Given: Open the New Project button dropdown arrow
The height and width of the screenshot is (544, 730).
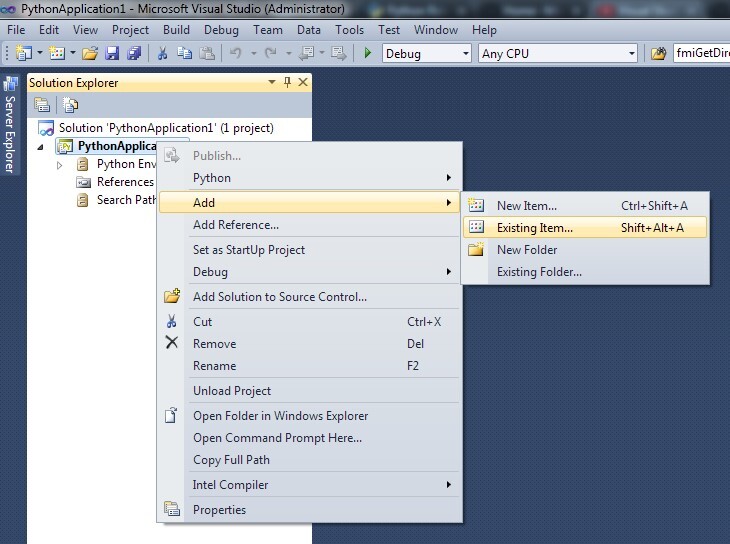Looking at the screenshot, I should 40,53.
